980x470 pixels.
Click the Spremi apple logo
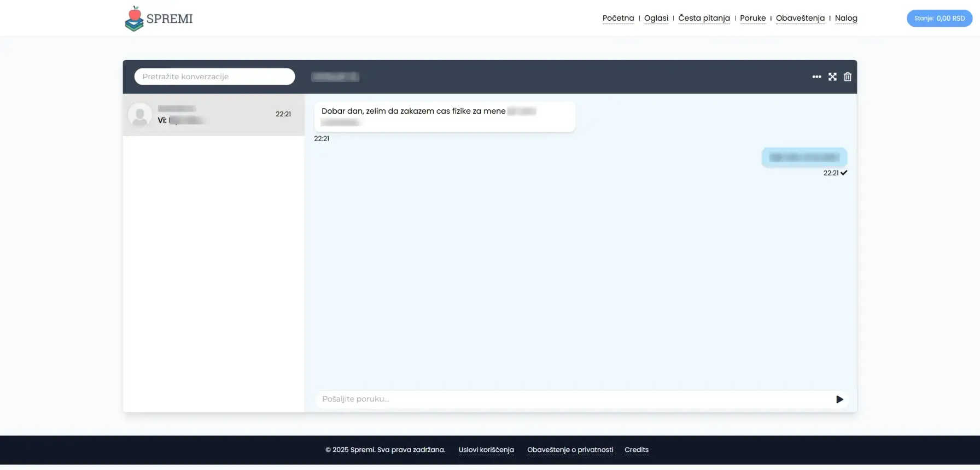(135, 19)
